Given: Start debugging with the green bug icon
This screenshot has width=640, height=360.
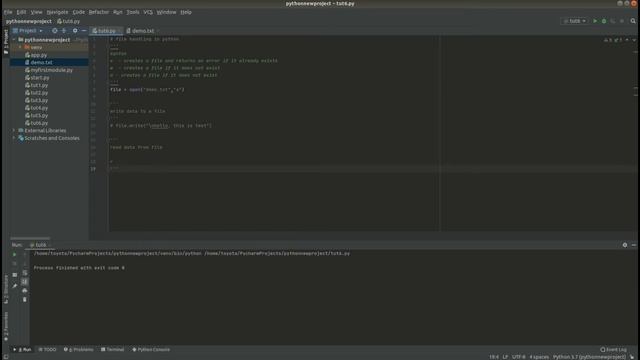Looking at the screenshot, I should click(x=604, y=21).
